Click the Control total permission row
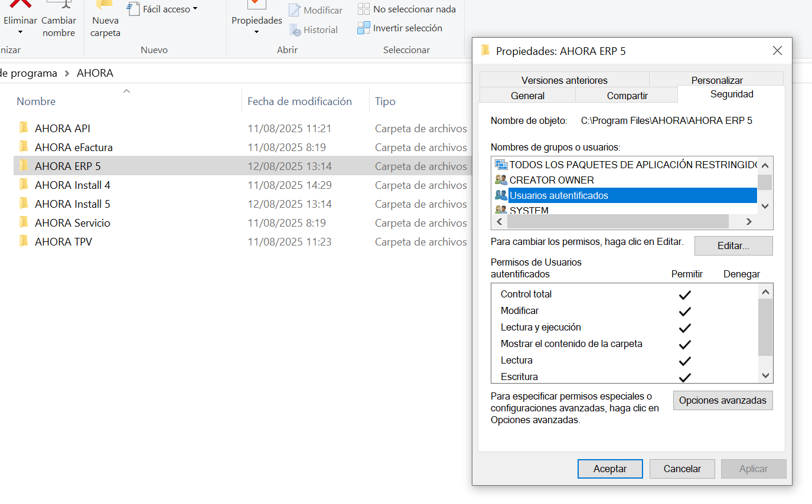 coord(624,294)
